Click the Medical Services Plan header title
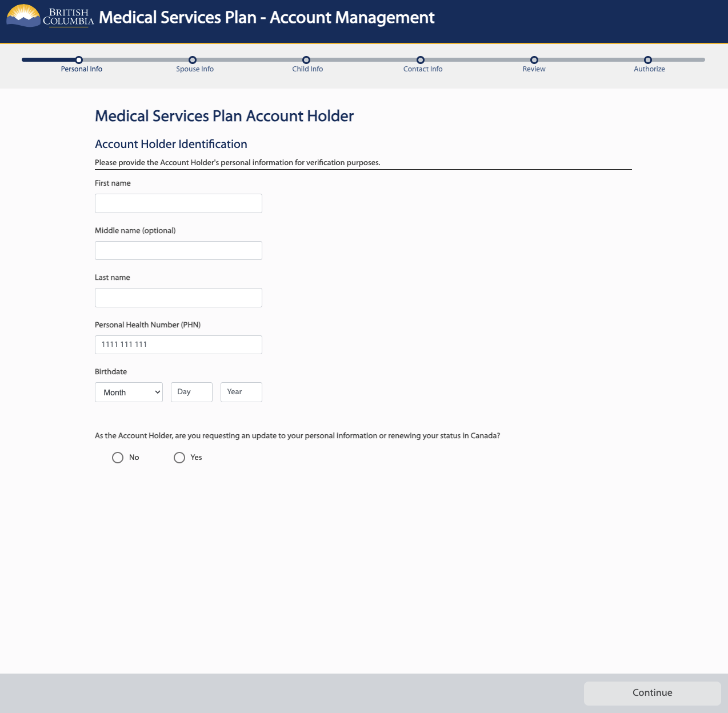 (x=266, y=18)
